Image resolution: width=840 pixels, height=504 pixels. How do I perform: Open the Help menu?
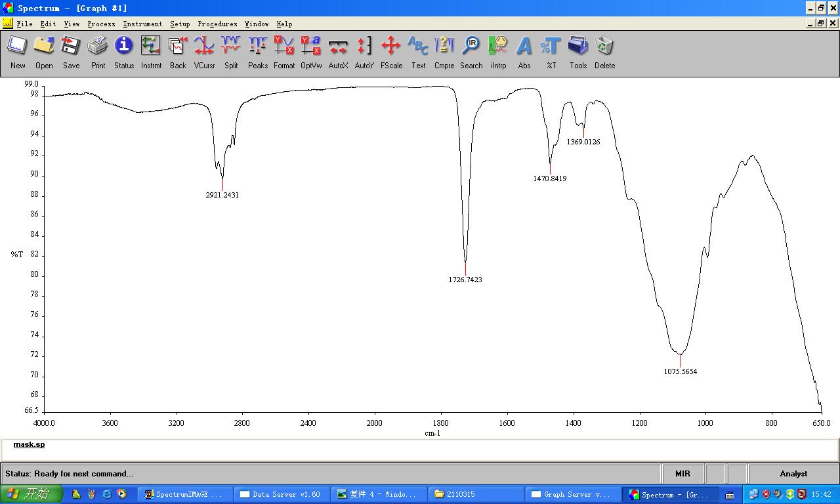[284, 24]
